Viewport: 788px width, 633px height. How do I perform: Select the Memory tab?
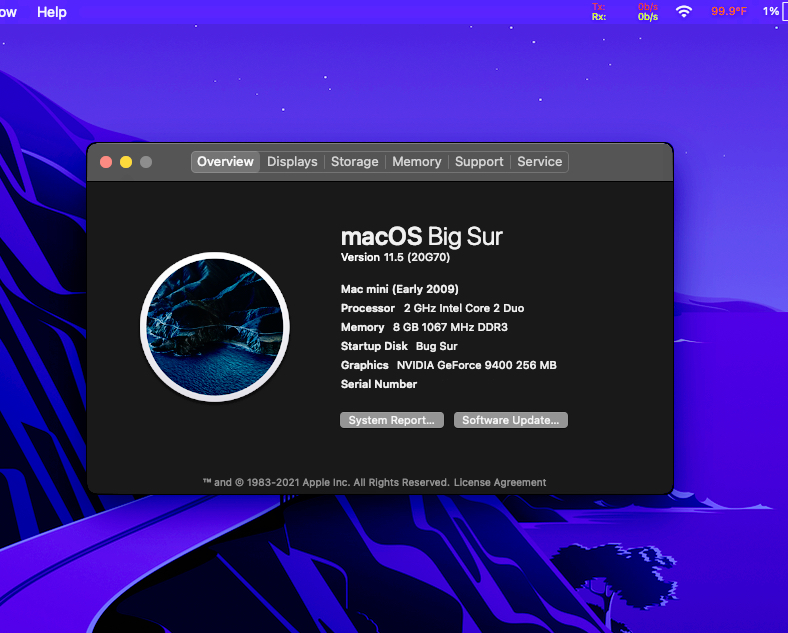[417, 162]
